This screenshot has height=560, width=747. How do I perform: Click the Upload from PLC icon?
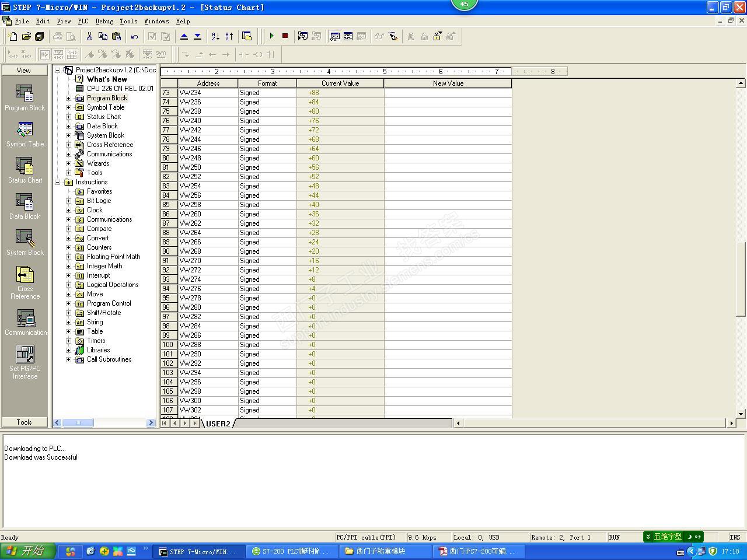[184, 36]
